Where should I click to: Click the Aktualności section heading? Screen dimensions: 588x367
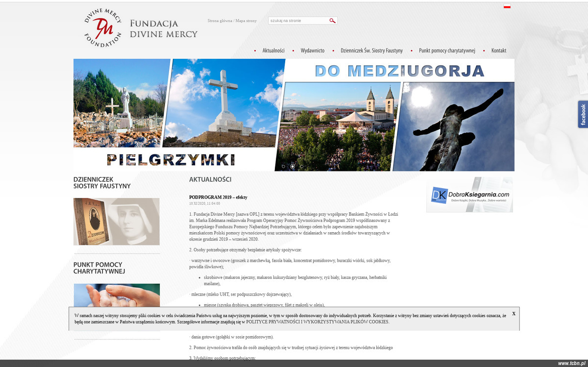[x=210, y=179]
